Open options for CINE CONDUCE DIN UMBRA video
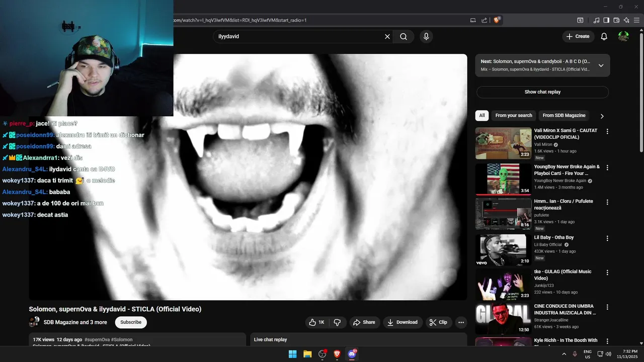Viewport: 644px width, 362px height. pyautogui.click(x=607, y=307)
